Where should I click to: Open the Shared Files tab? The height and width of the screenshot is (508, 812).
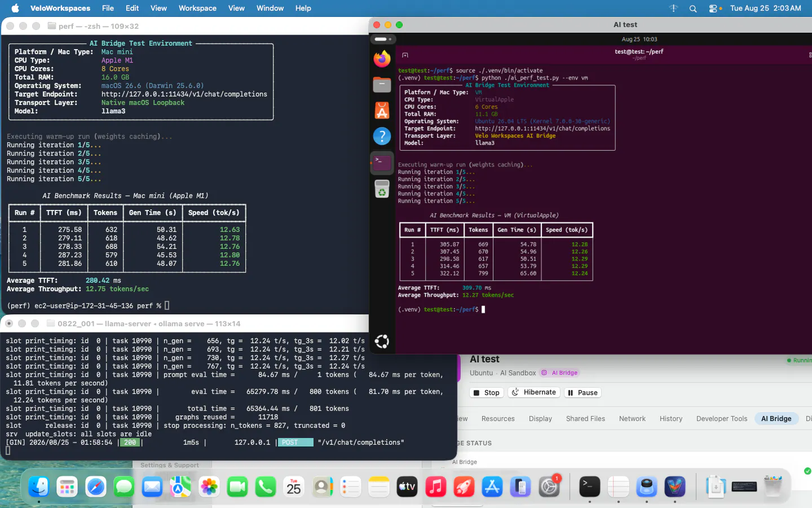pos(585,419)
